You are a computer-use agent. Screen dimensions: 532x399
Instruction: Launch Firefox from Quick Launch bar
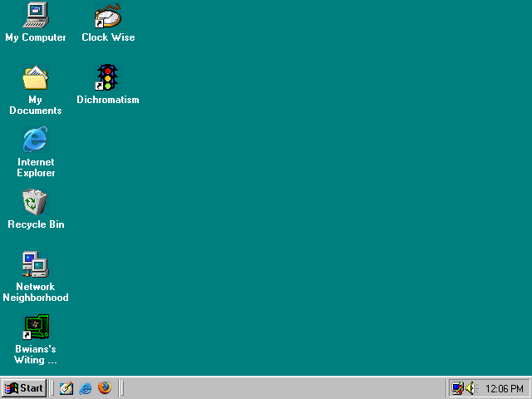pyautogui.click(x=105, y=388)
